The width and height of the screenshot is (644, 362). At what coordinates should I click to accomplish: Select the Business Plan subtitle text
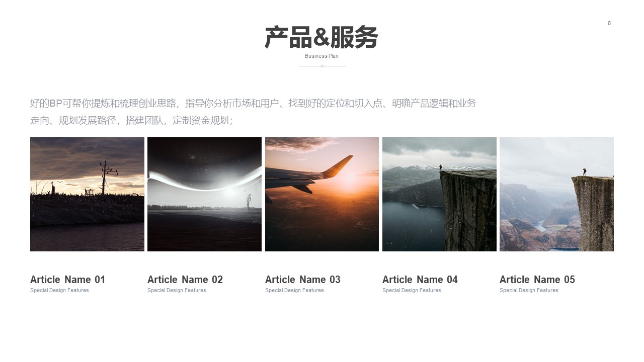[x=322, y=56]
